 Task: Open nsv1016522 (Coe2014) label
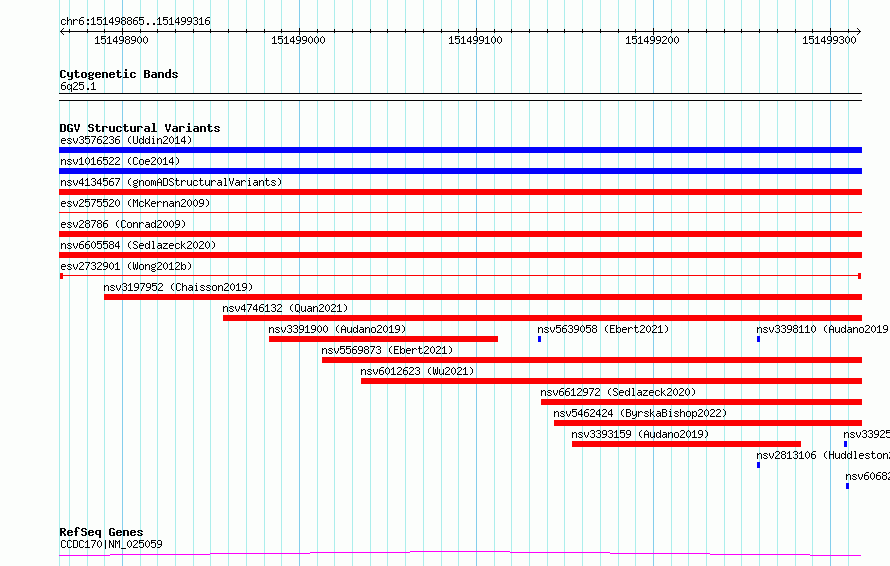(x=120, y=161)
